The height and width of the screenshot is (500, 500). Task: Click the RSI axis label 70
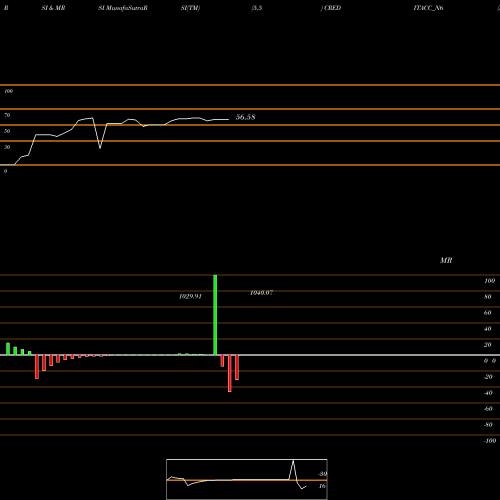7,115
